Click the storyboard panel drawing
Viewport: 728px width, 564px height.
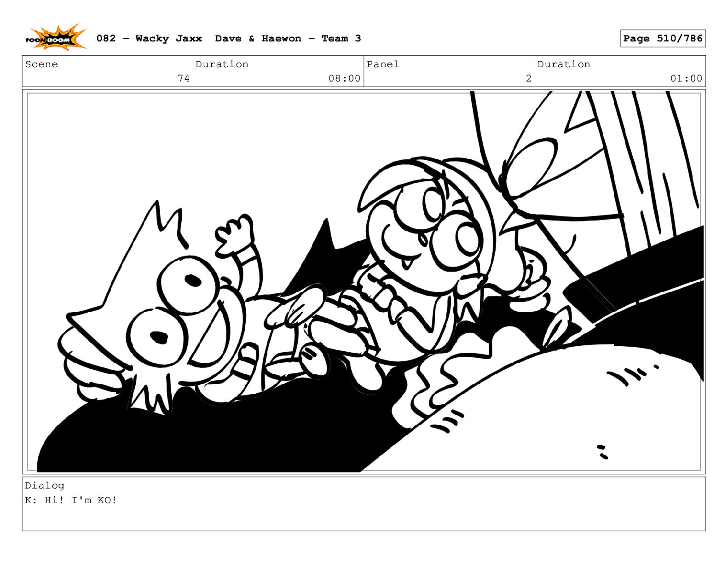(364, 282)
